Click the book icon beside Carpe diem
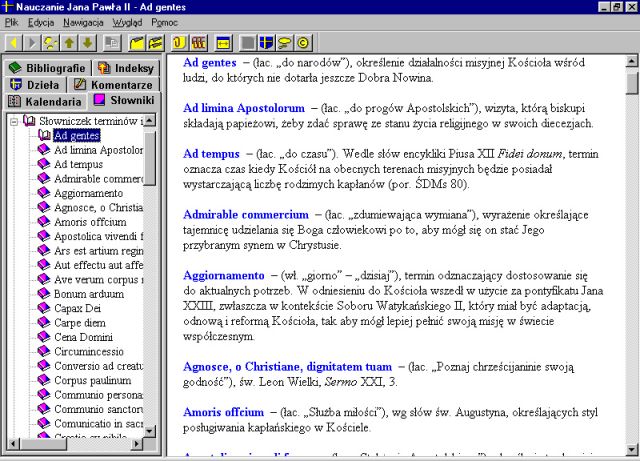The width and height of the screenshot is (640, 461). tap(44, 322)
